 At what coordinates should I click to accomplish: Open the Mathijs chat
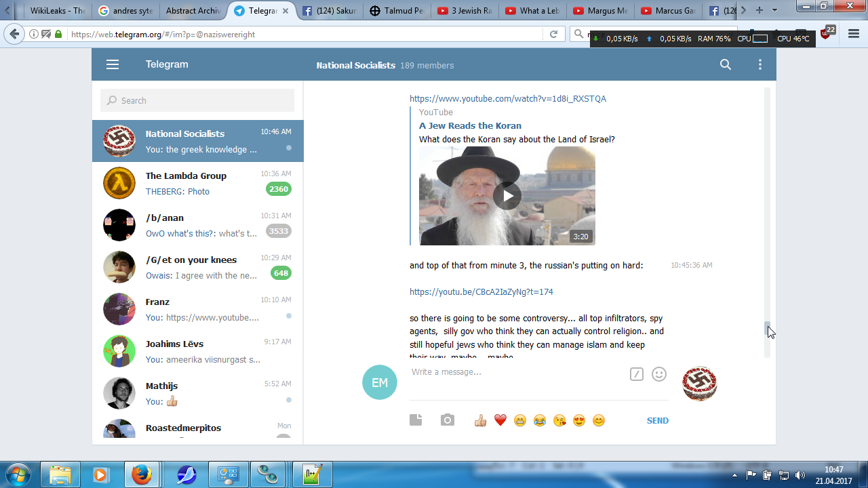(198, 393)
